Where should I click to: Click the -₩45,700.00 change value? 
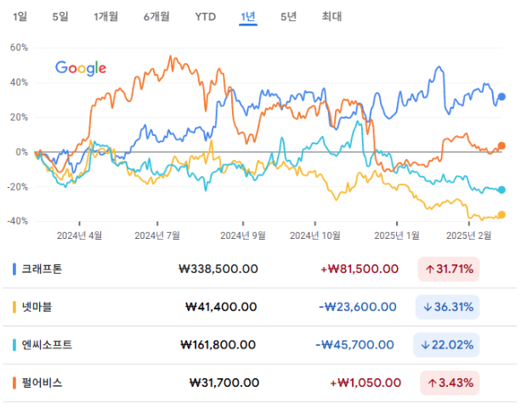[x=355, y=345]
